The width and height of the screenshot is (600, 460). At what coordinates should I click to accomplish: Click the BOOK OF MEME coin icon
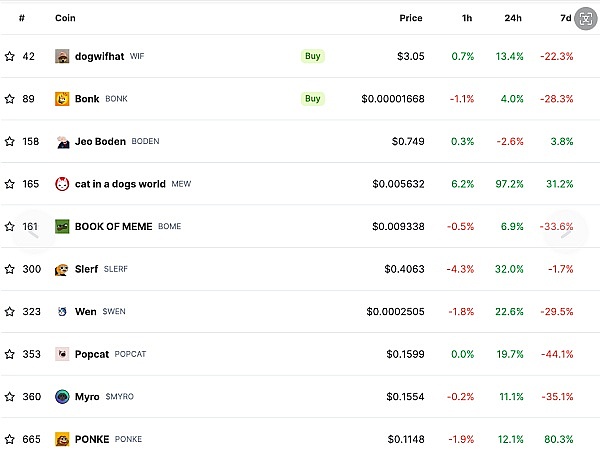coord(62,226)
